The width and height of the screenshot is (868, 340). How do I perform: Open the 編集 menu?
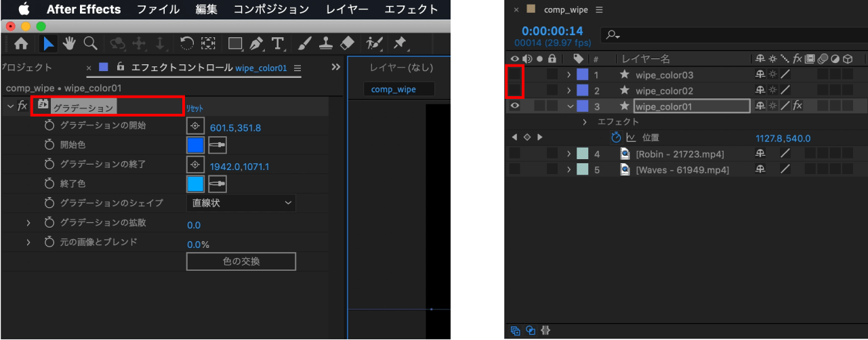click(x=207, y=9)
